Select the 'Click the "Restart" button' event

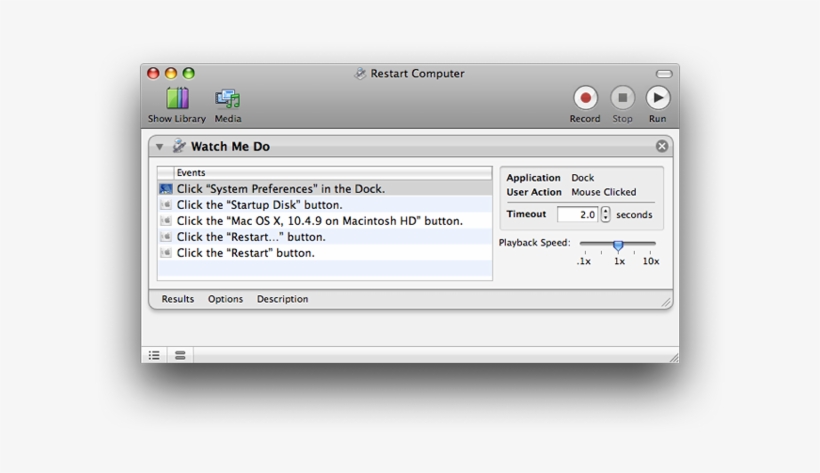(x=325, y=253)
